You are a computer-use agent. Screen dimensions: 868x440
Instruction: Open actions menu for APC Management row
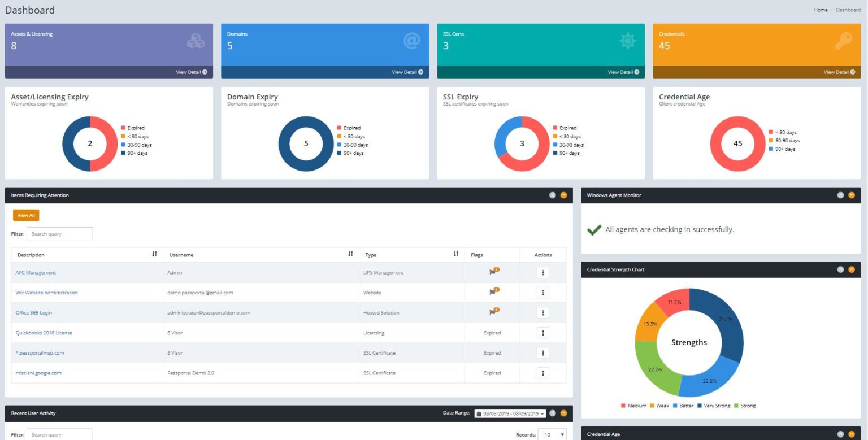pos(542,272)
